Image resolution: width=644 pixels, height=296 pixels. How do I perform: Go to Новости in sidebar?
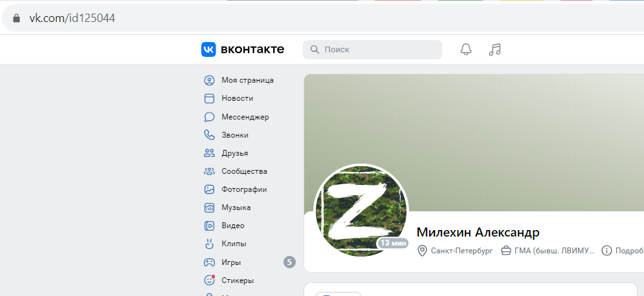tap(238, 98)
